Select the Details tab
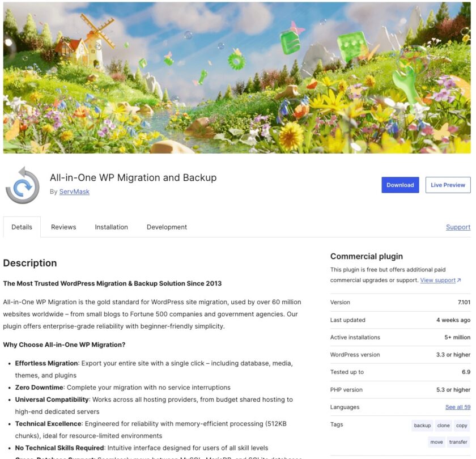 pyautogui.click(x=22, y=227)
